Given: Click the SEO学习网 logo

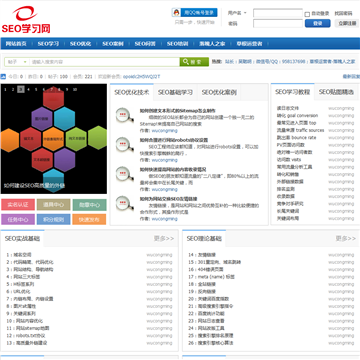Looking at the screenshot, I should pos(26,20).
